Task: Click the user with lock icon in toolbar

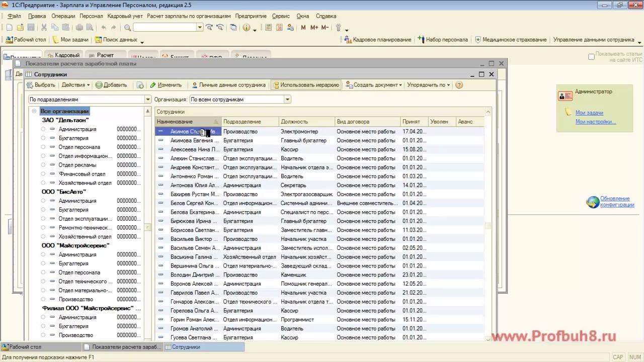Action: point(289,28)
